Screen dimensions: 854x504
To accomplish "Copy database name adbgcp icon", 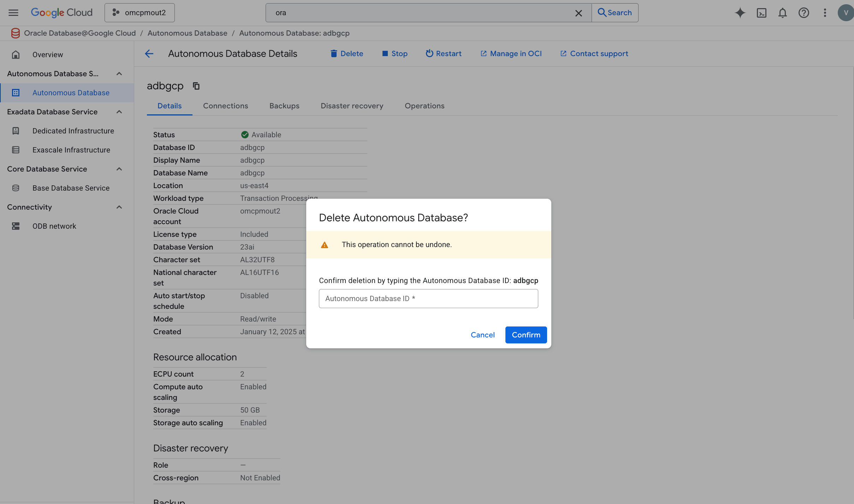I will (196, 86).
